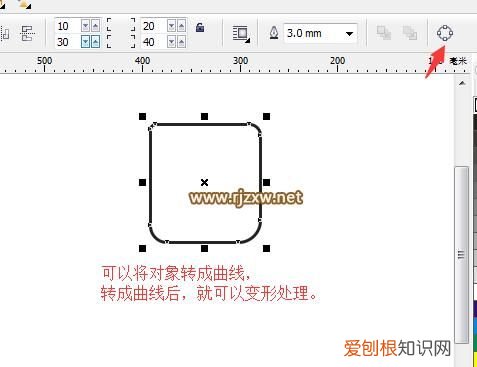Screen dimensions: 477x367
Task: Increase the corner radius value 40
Action: [x=182, y=42]
